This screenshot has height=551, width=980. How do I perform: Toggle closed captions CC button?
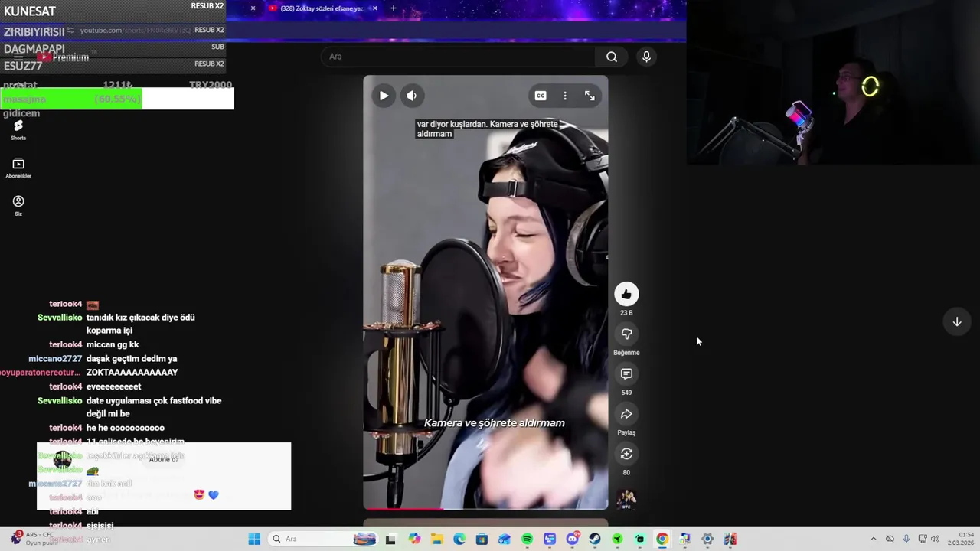[541, 96]
